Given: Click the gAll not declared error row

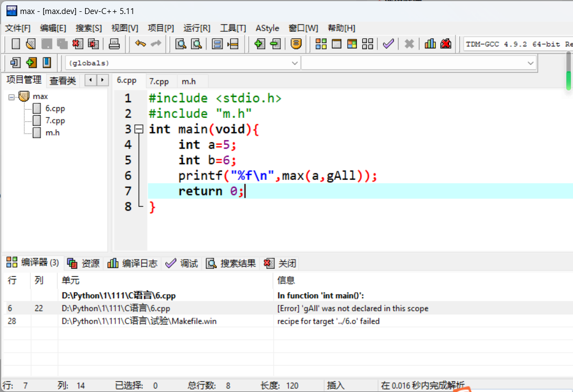Looking at the screenshot, I should (x=353, y=309).
